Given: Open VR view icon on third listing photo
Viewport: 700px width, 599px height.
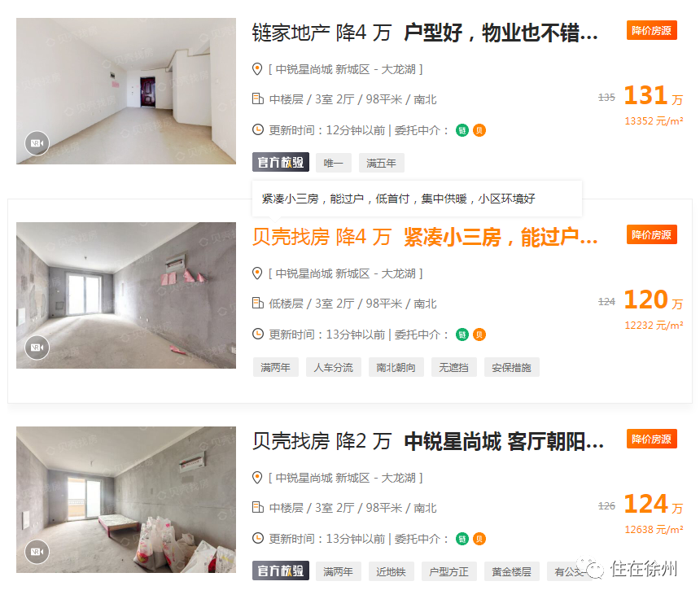Looking at the screenshot, I should (37, 552).
